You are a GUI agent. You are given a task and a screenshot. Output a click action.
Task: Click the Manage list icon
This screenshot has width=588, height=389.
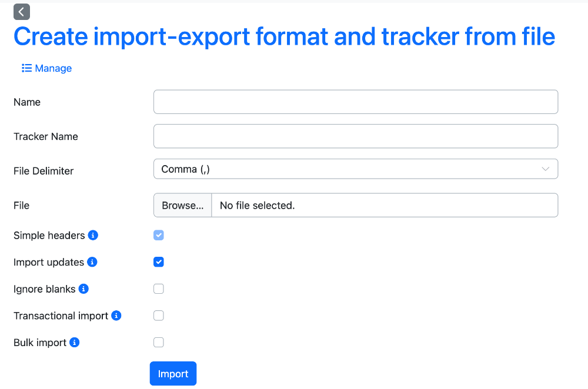26,68
